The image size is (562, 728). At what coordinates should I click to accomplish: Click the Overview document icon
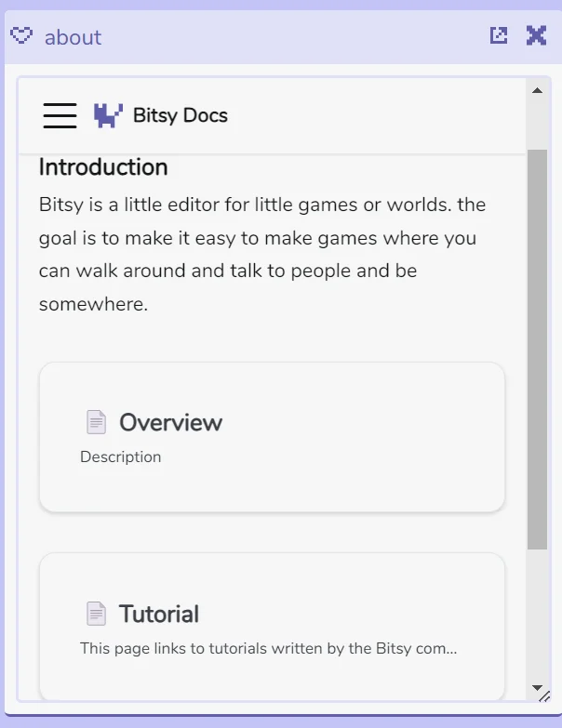click(96, 422)
